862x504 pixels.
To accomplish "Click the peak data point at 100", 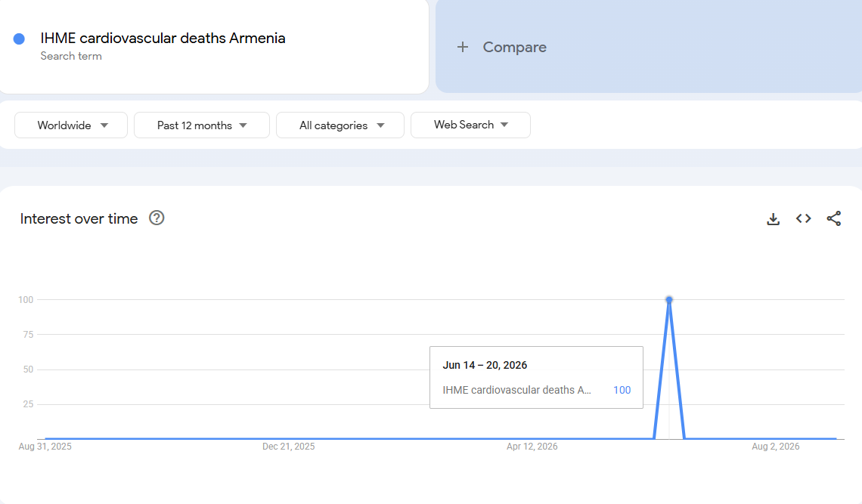I will point(669,299).
